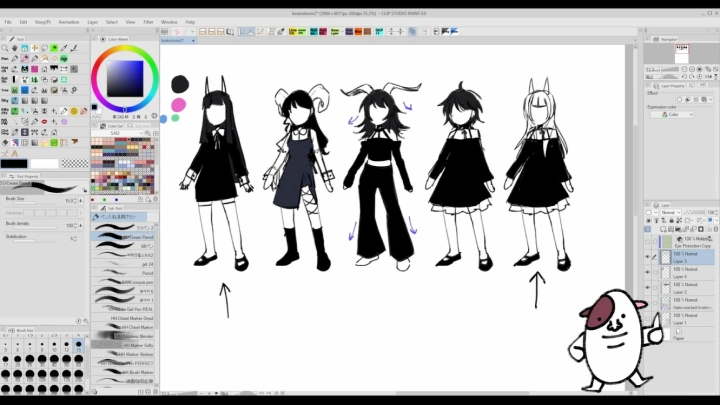Toggle lock checkbox beside Layer 4

[x=655, y=273]
